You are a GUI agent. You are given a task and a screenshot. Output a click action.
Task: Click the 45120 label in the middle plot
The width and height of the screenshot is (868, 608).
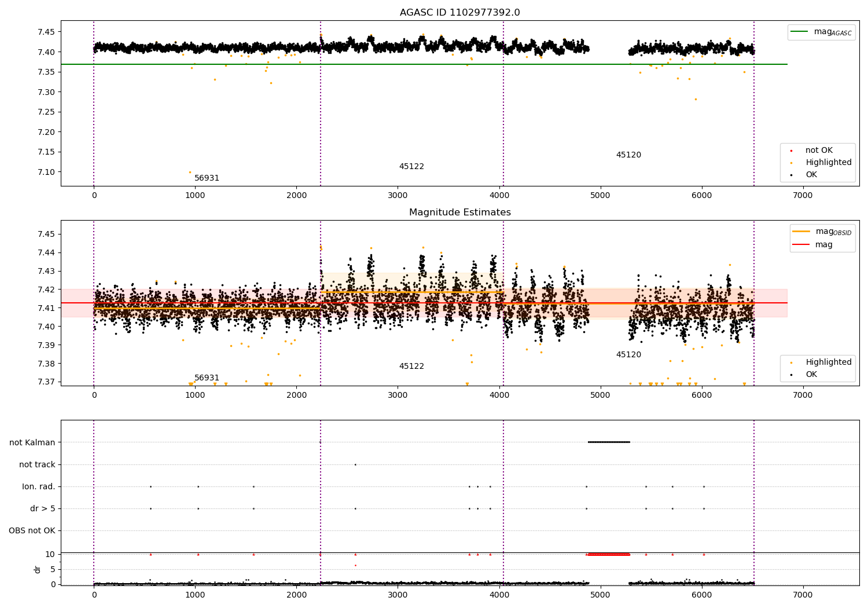click(x=628, y=355)
